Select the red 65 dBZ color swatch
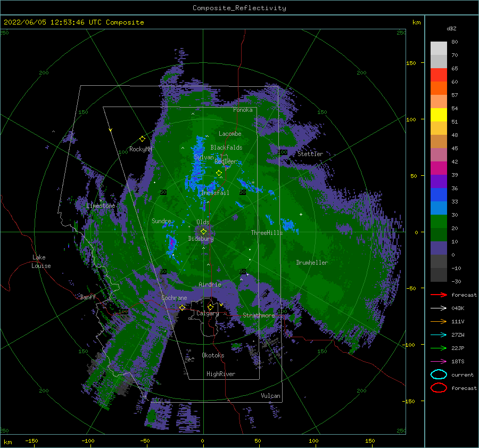This screenshot has width=479, height=448. pyautogui.click(x=439, y=75)
